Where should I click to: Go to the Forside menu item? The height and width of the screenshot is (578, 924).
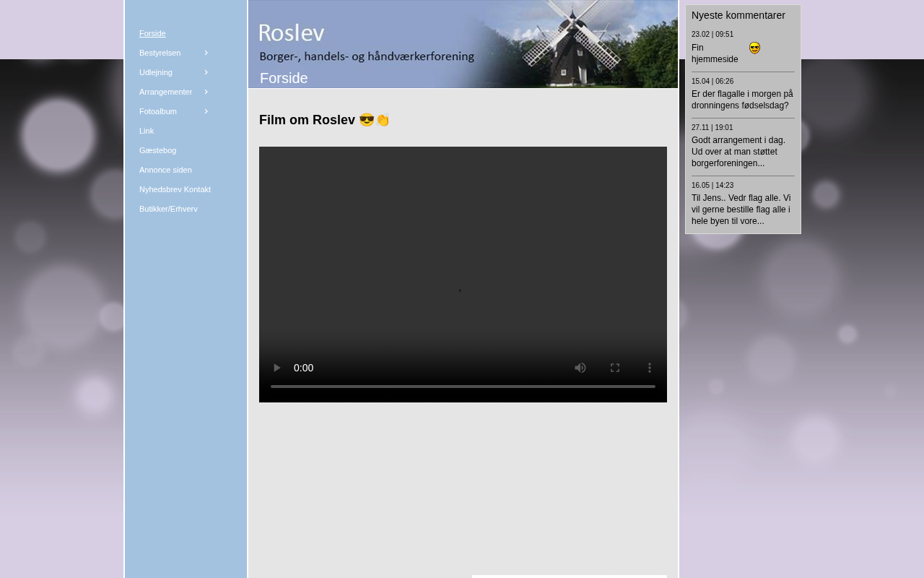point(152,33)
